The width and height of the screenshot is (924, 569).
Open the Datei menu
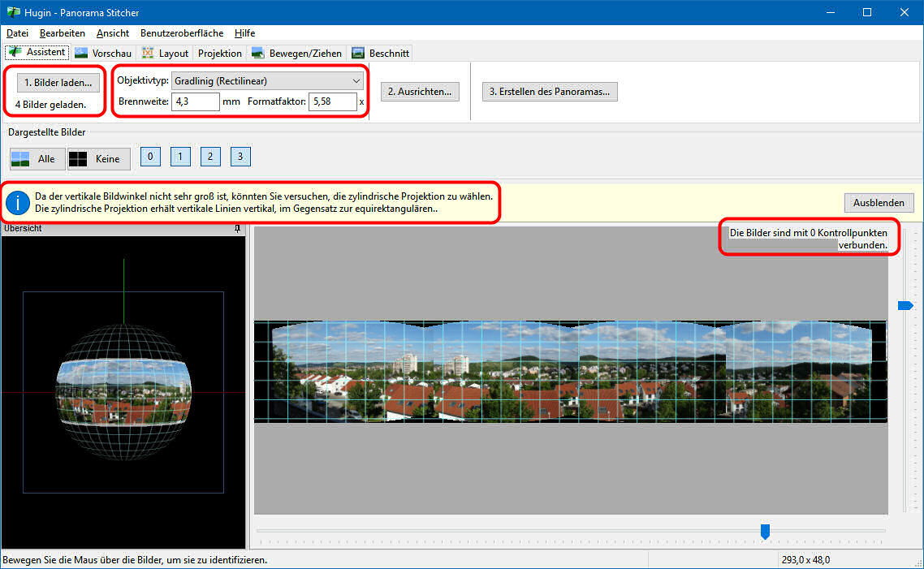point(17,33)
